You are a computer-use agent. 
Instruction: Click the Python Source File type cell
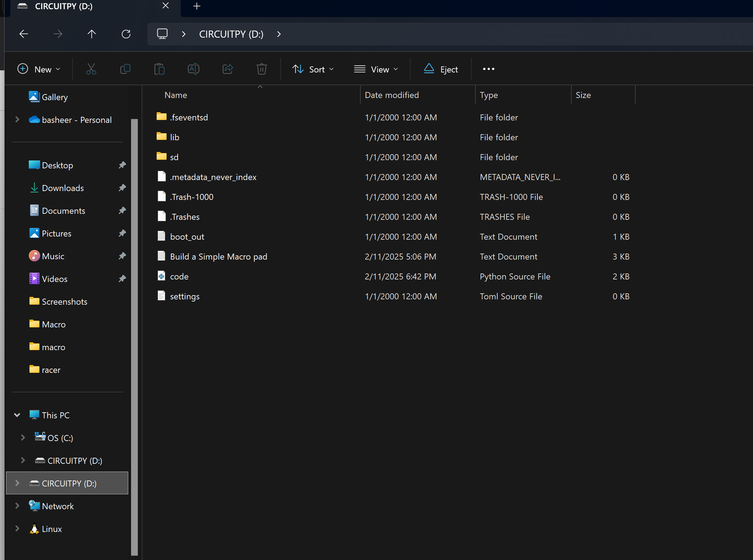tap(515, 276)
